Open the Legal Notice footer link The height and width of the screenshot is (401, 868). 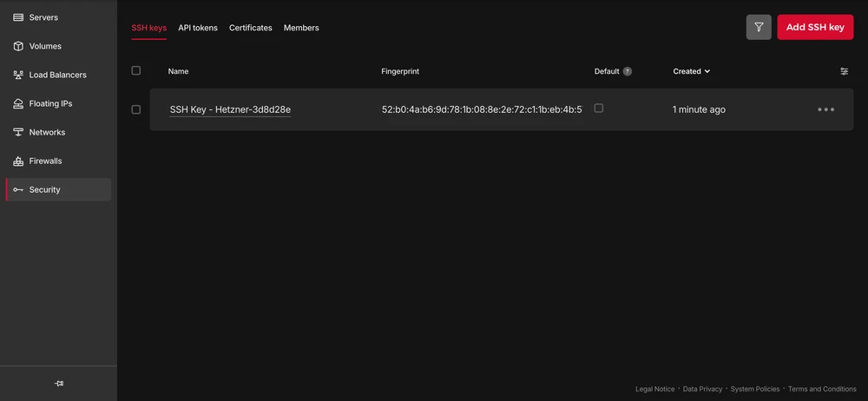654,389
